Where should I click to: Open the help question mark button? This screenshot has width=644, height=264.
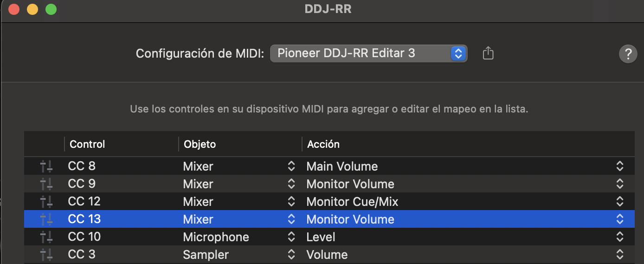pos(628,54)
